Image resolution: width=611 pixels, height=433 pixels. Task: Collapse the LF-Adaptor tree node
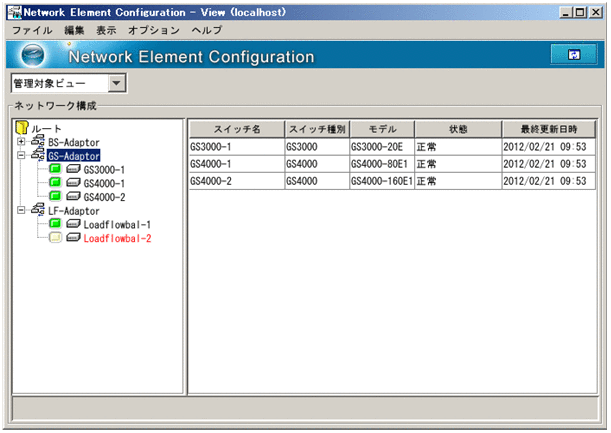22,211
